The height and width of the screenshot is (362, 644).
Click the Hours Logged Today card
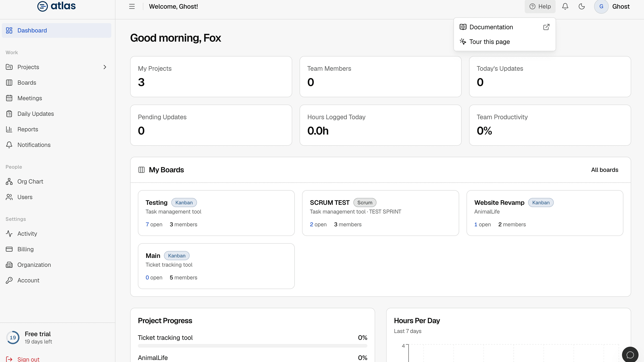381,125
